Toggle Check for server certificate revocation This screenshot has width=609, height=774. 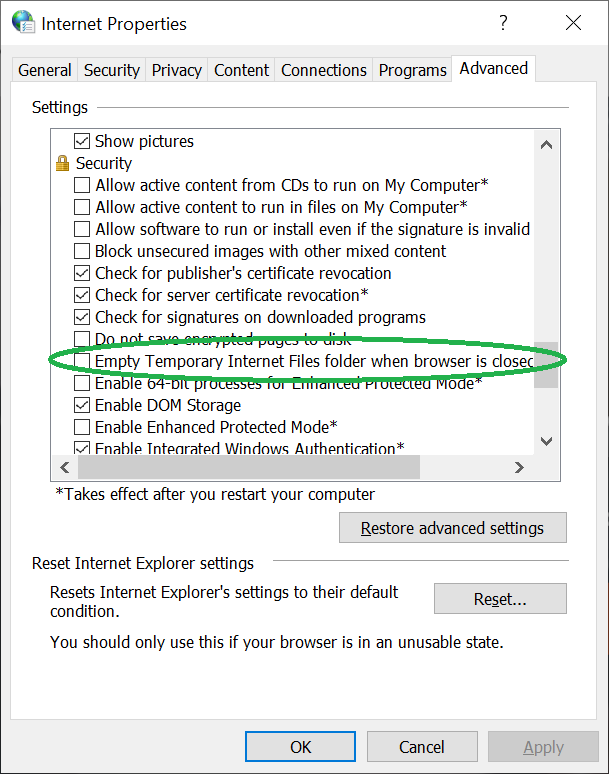pos(82,295)
